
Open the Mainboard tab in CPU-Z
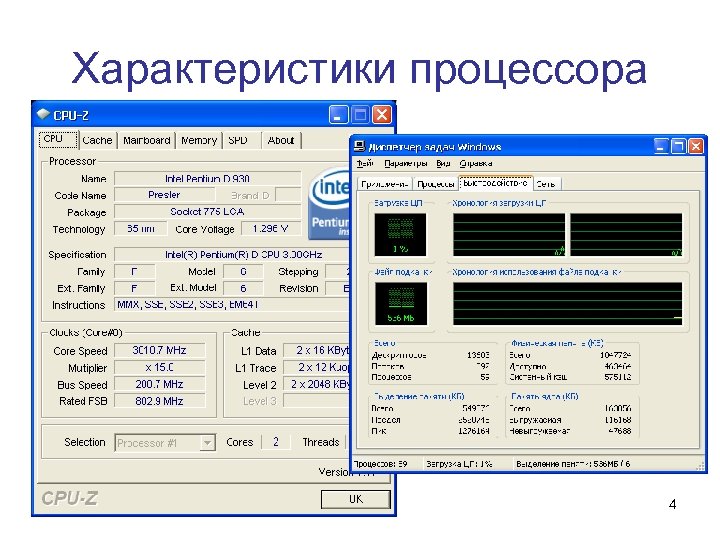click(146, 141)
